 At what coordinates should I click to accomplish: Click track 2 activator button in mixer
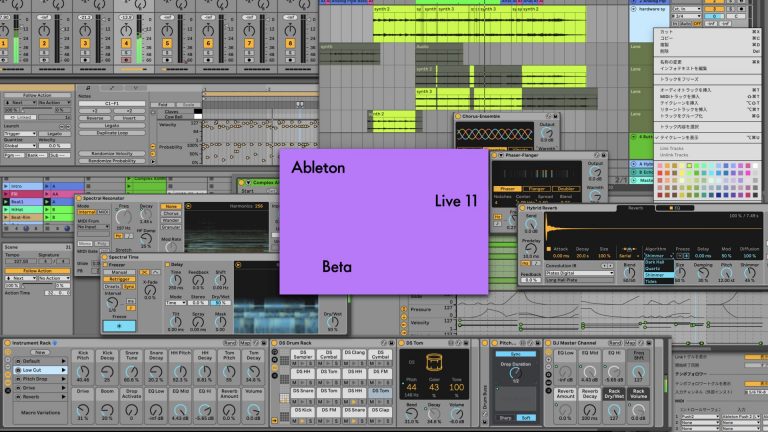pos(44,44)
